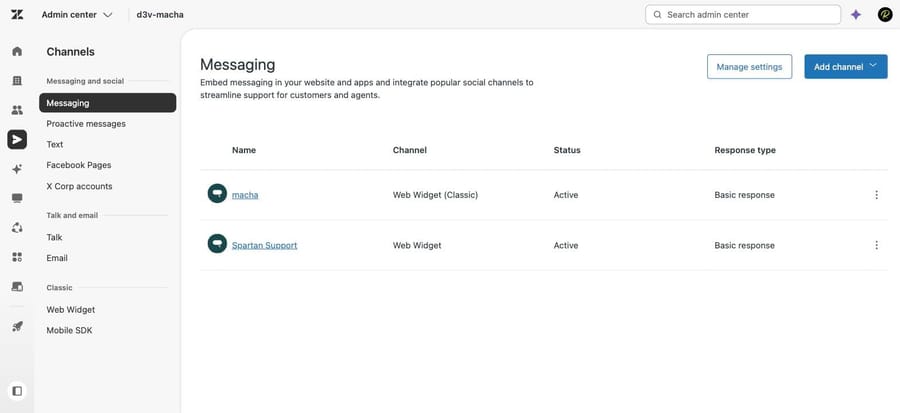Click the Response type column header
900x413 pixels.
(745, 150)
